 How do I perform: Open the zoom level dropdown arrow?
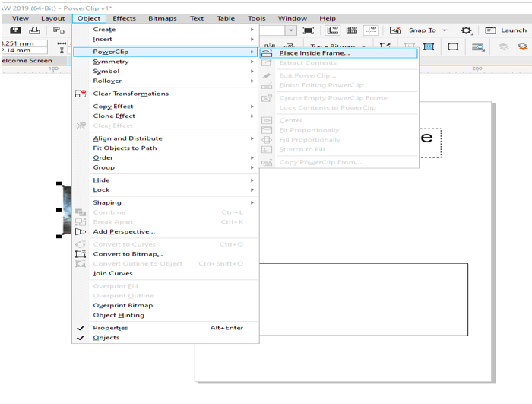coord(291,30)
